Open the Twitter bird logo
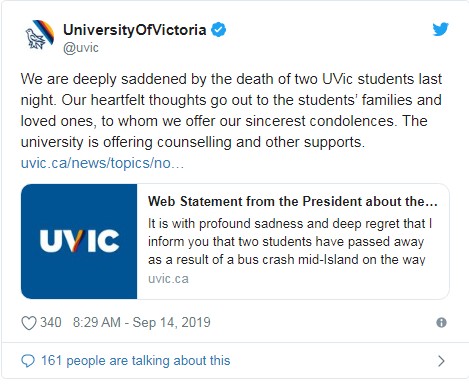 point(440,29)
